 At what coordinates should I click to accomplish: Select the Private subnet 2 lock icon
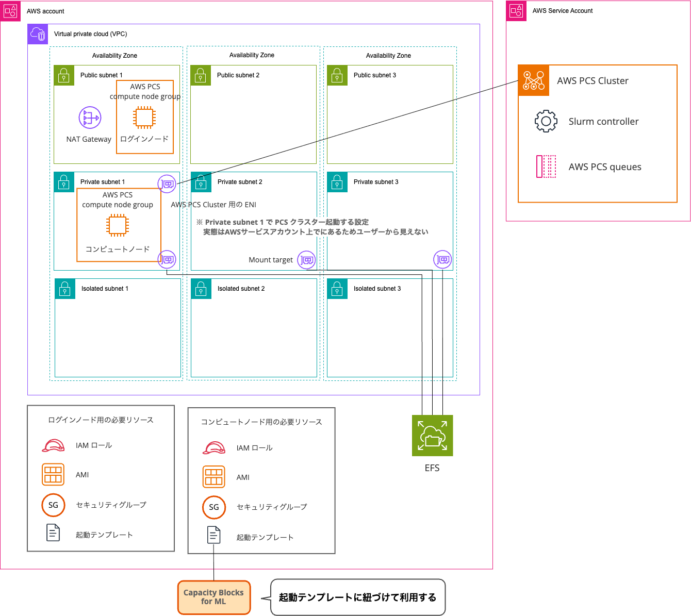pyautogui.click(x=201, y=182)
